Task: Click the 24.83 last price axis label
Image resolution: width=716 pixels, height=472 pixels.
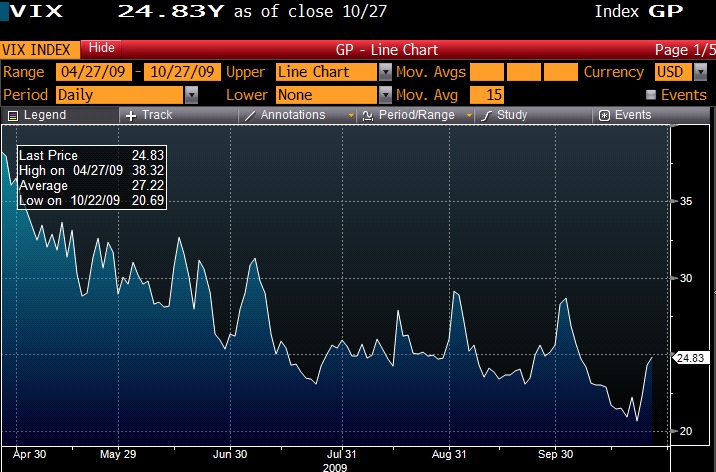Action: click(x=692, y=357)
